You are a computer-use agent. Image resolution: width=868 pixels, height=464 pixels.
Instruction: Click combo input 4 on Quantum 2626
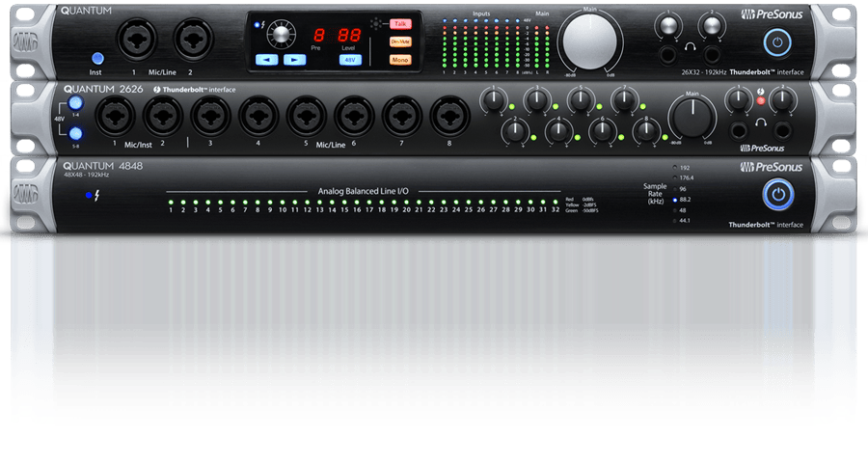pyautogui.click(x=258, y=117)
